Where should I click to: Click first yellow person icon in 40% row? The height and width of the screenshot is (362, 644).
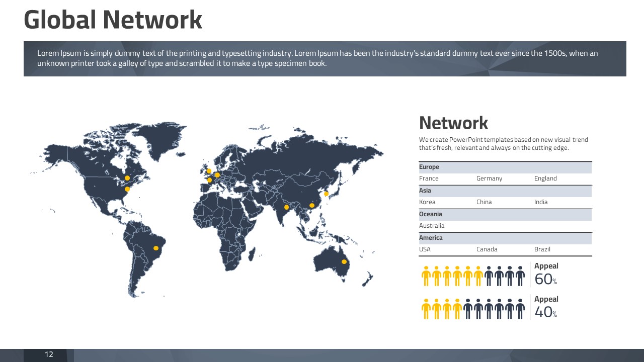(x=426, y=309)
